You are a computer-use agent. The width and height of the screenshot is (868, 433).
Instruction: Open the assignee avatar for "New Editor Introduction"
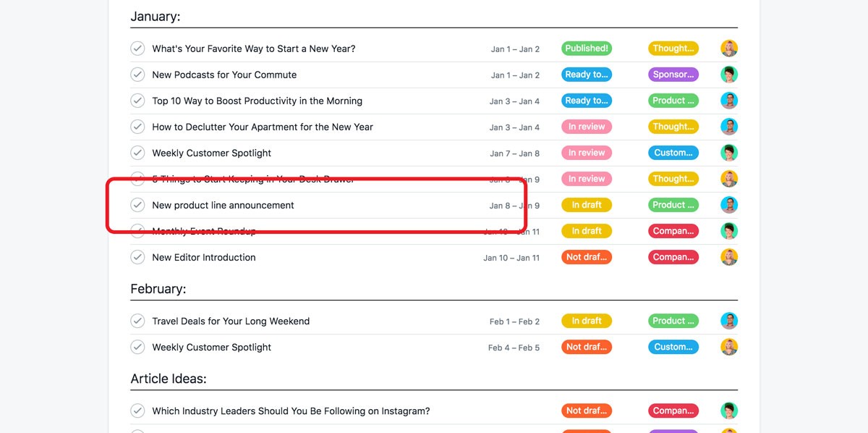tap(729, 257)
